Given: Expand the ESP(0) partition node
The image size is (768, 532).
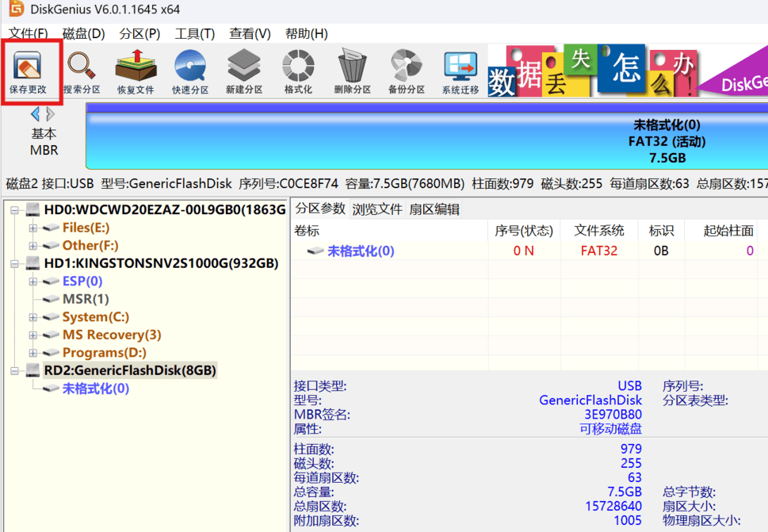Looking at the screenshot, I should click(32, 281).
